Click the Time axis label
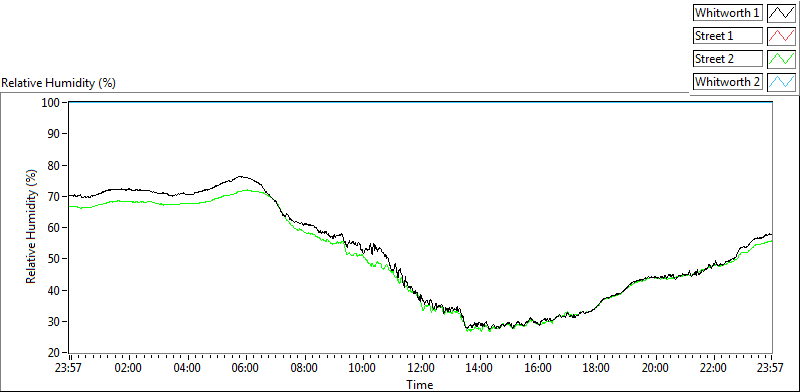The width and height of the screenshot is (800, 392). (x=419, y=384)
